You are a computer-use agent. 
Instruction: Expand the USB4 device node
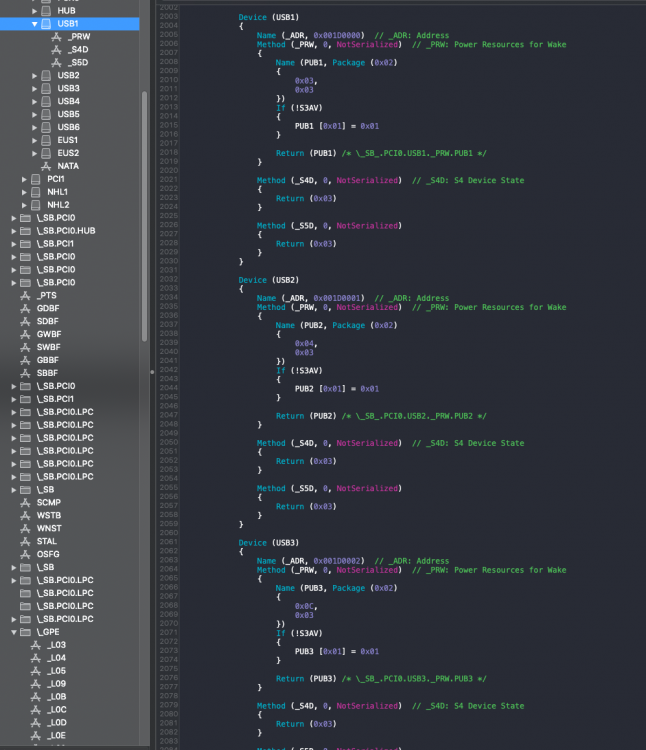click(x=34, y=101)
